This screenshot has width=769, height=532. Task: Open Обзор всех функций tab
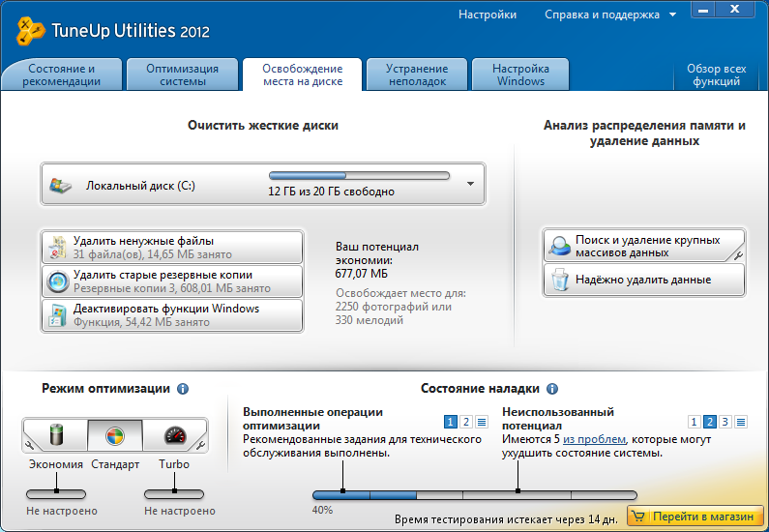(716, 74)
